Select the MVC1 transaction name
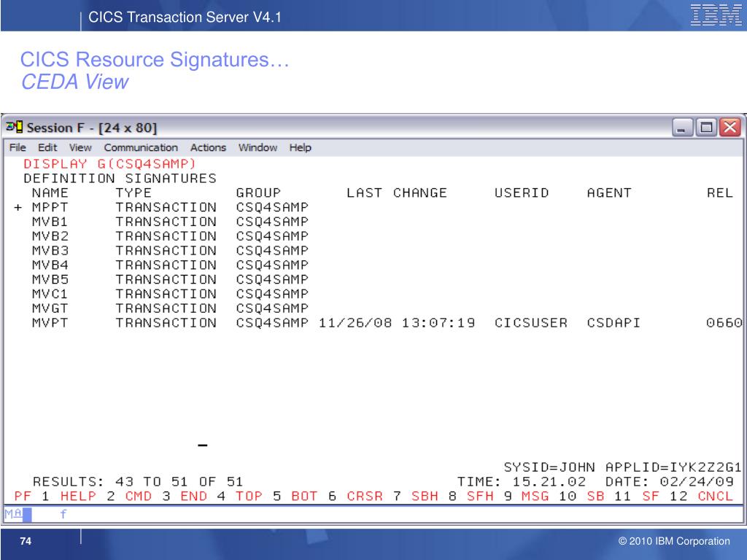747x560 pixels. [x=50, y=294]
